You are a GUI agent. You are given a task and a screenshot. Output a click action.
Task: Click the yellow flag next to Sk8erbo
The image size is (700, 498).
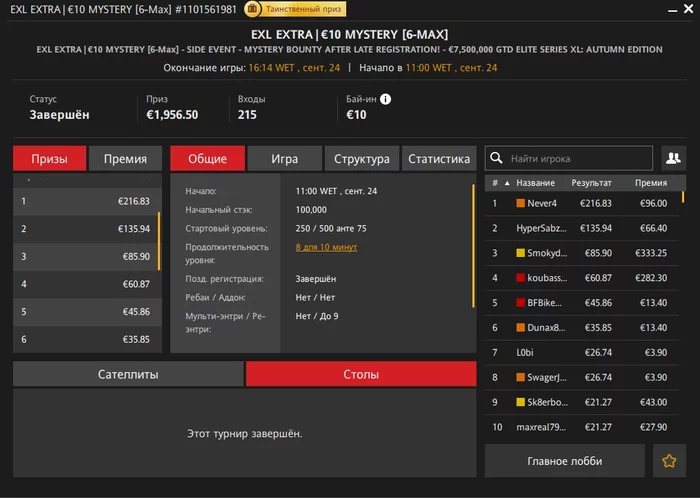pos(521,402)
